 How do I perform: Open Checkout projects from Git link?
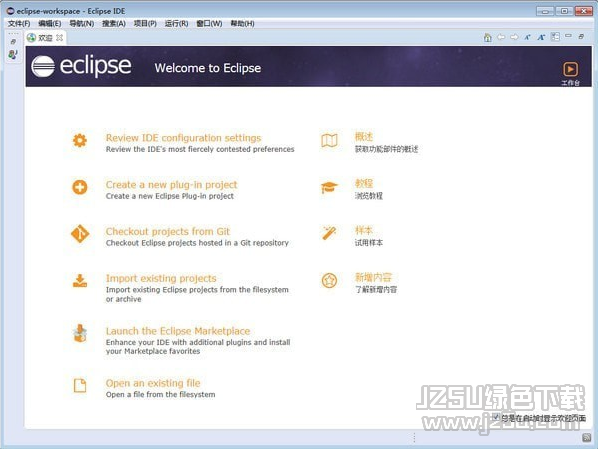pyautogui.click(x=168, y=232)
